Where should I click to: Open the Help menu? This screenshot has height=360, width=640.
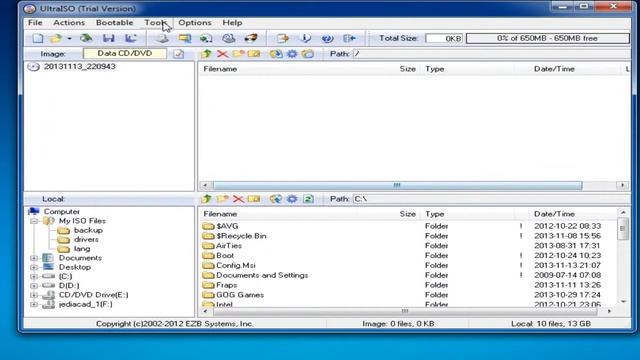[232, 22]
